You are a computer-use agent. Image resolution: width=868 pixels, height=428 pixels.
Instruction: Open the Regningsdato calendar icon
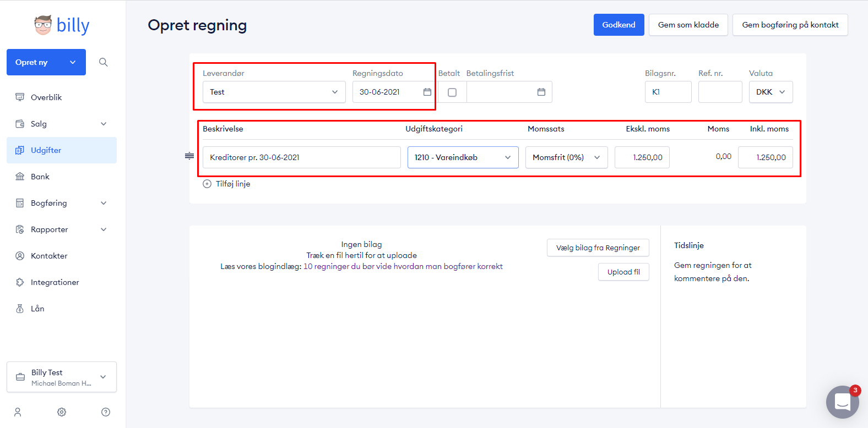(427, 92)
